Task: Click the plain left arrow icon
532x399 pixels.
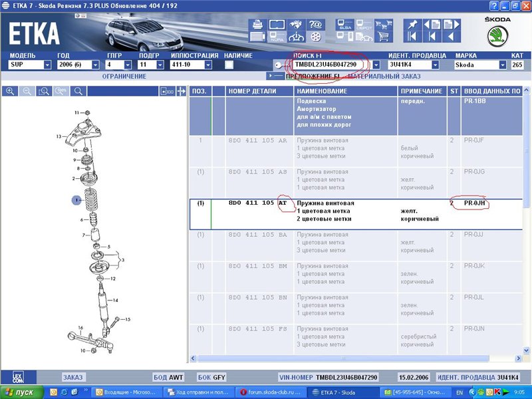Action: [x=452, y=37]
